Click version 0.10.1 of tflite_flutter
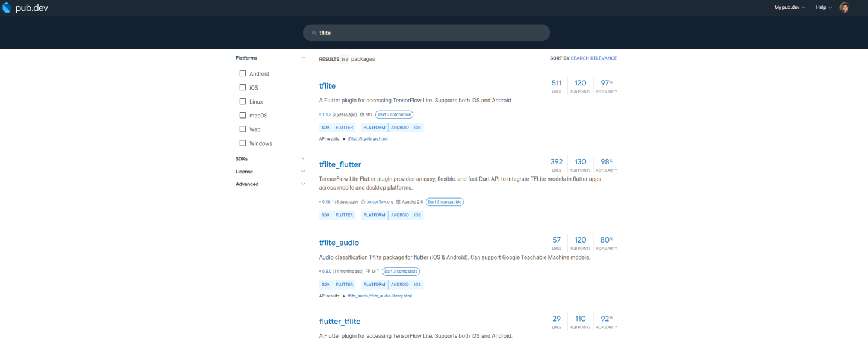The width and height of the screenshot is (868, 342). pos(328,202)
